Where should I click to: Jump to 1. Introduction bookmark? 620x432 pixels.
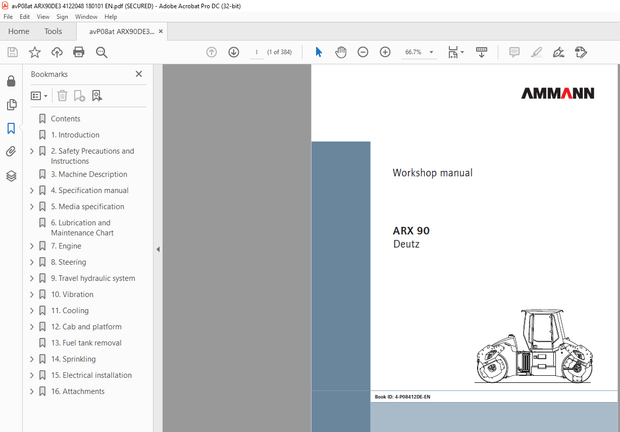pos(75,135)
